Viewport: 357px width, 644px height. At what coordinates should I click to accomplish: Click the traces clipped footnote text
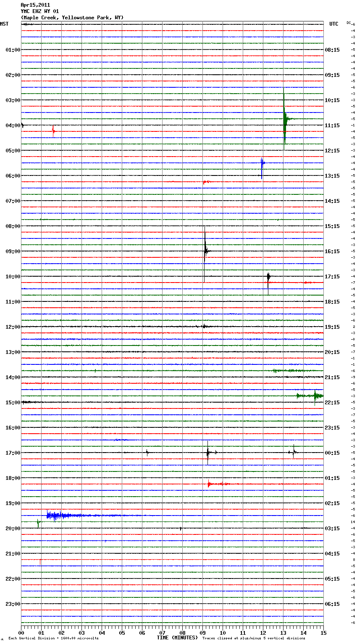pyautogui.click(x=254, y=639)
